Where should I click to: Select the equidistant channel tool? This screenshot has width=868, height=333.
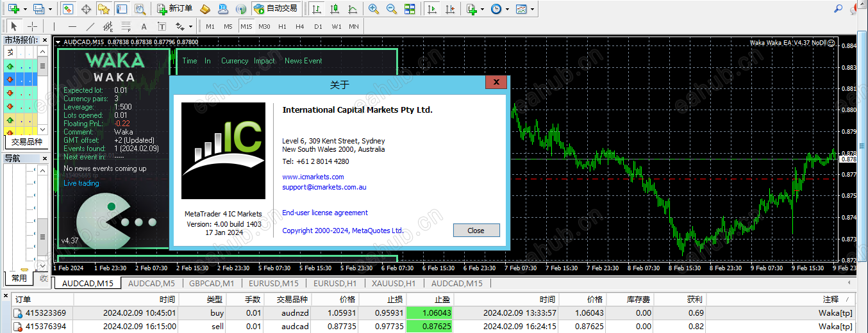click(108, 26)
